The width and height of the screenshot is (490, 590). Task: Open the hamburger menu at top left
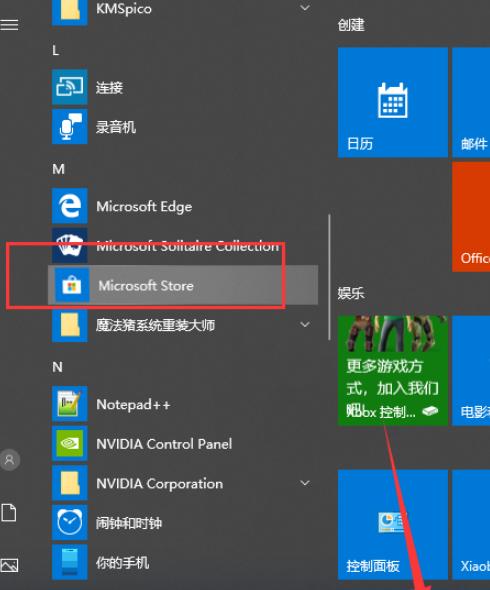coord(9,25)
